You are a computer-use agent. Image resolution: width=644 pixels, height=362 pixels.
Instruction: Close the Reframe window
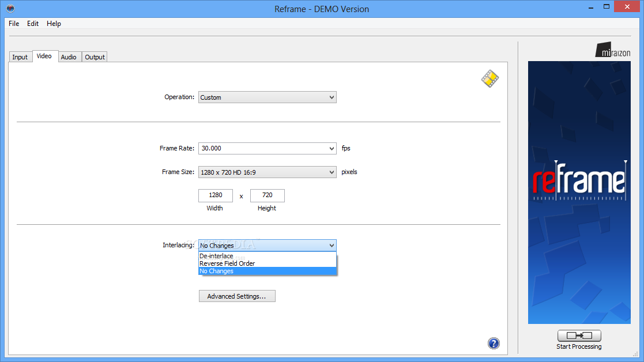click(627, 6)
